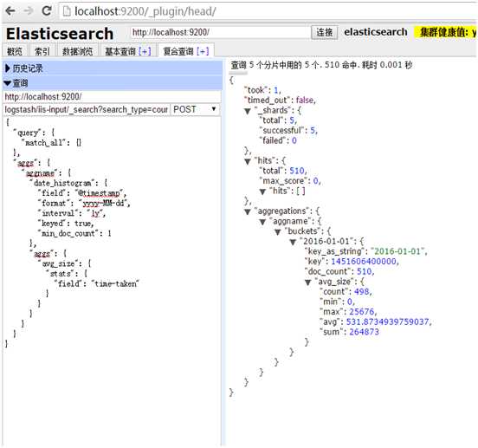This screenshot has width=478, height=448.
Task: Collapse the 查询 query section
Action: click(113, 83)
